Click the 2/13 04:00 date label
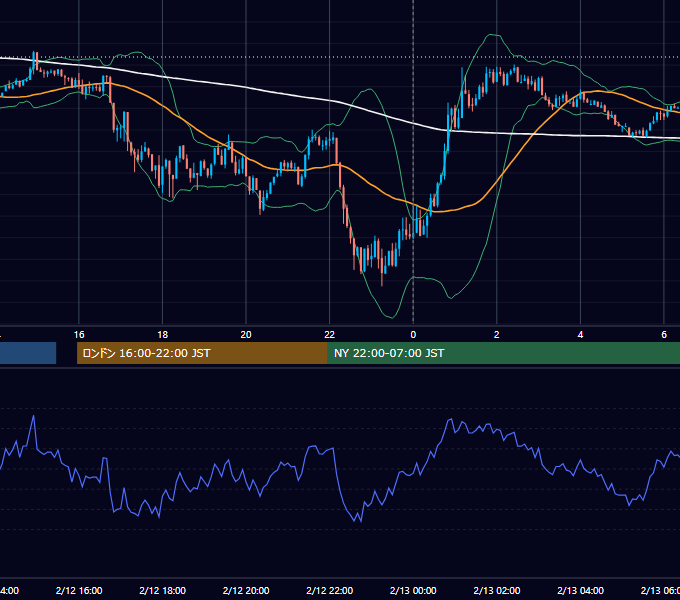This screenshot has width=680, height=600. click(x=580, y=590)
